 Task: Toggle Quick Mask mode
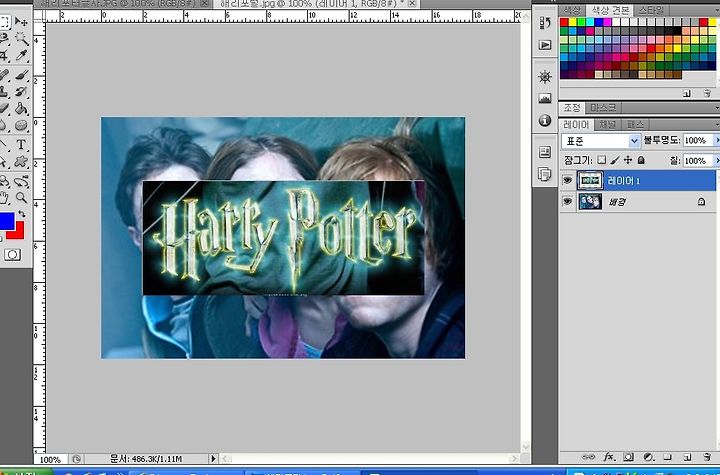[12, 255]
